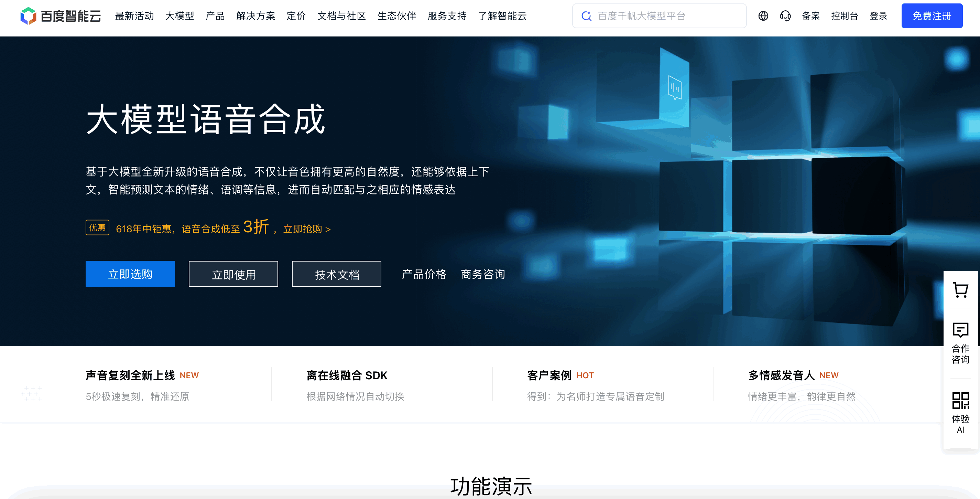Click the 3折 discount text
The image size is (980, 499).
point(255,227)
